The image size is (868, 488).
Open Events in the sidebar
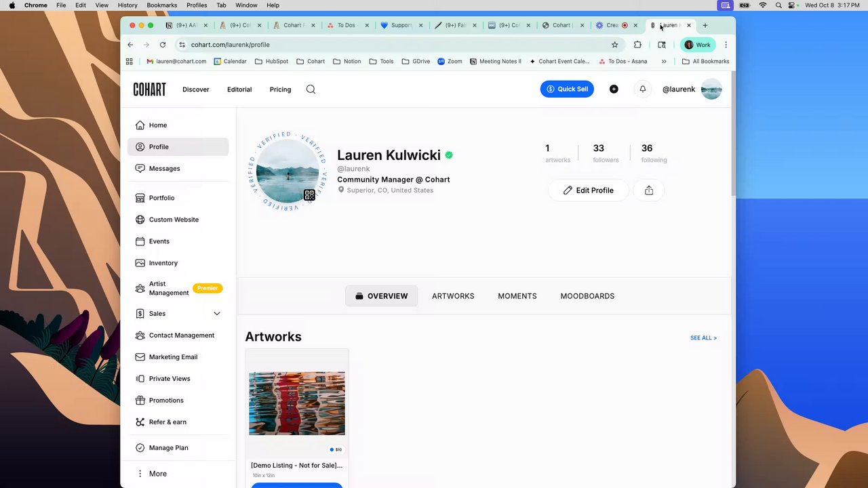[x=178, y=241]
